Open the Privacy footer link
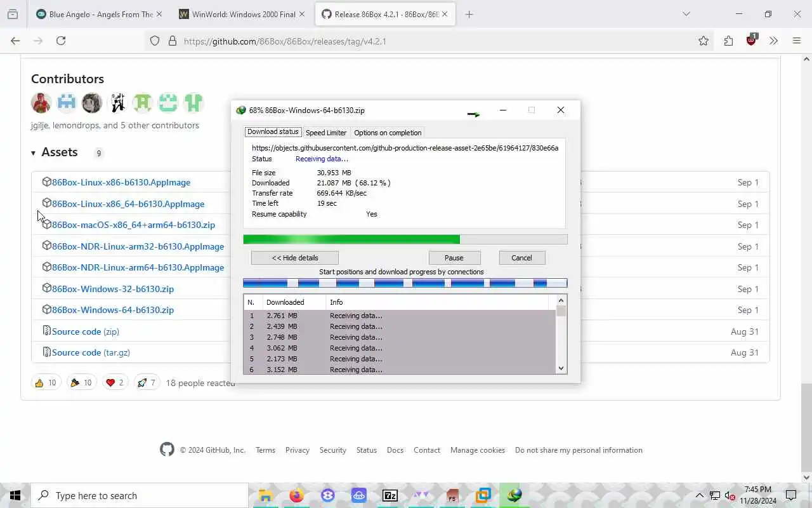Screen dimensions: 812x508 click(x=298, y=450)
